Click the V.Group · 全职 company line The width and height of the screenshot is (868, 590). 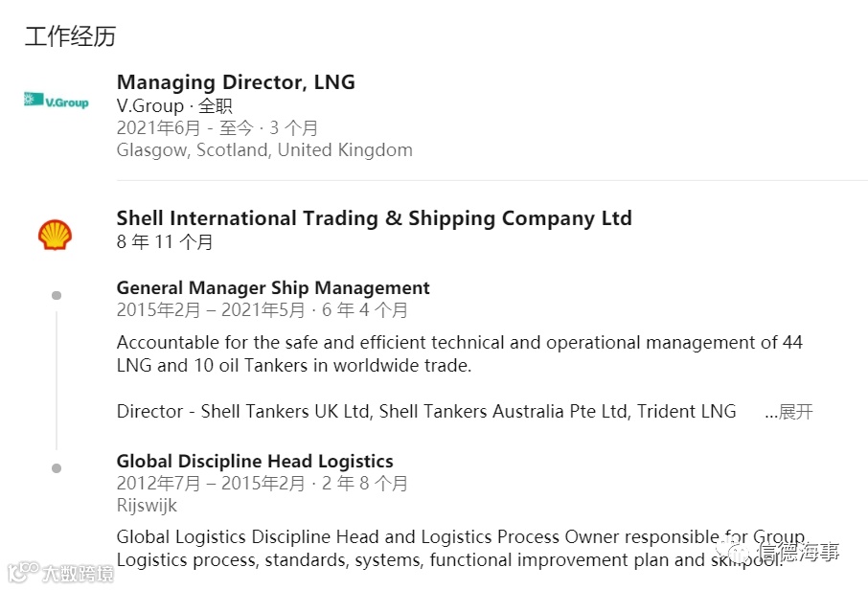[x=174, y=105]
